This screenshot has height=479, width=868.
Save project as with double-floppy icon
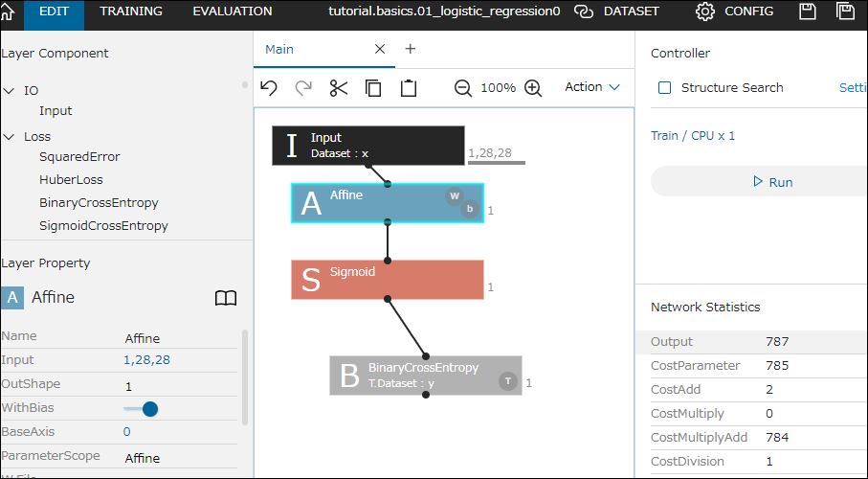(845, 11)
